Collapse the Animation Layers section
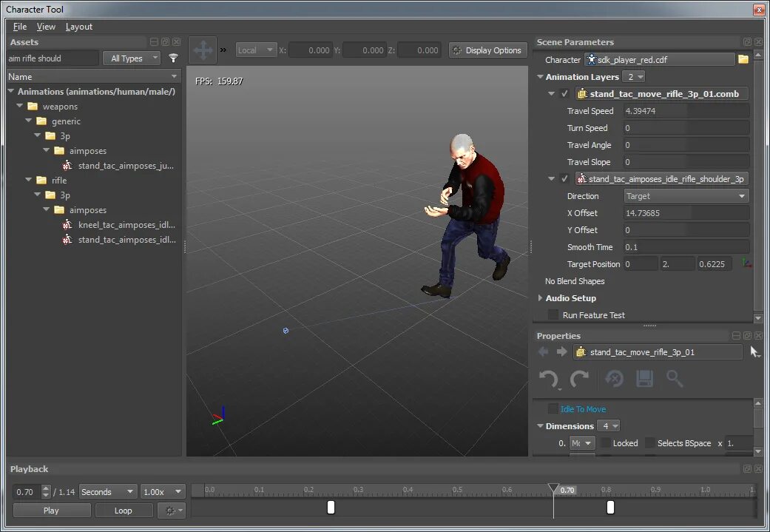 [540, 77]
